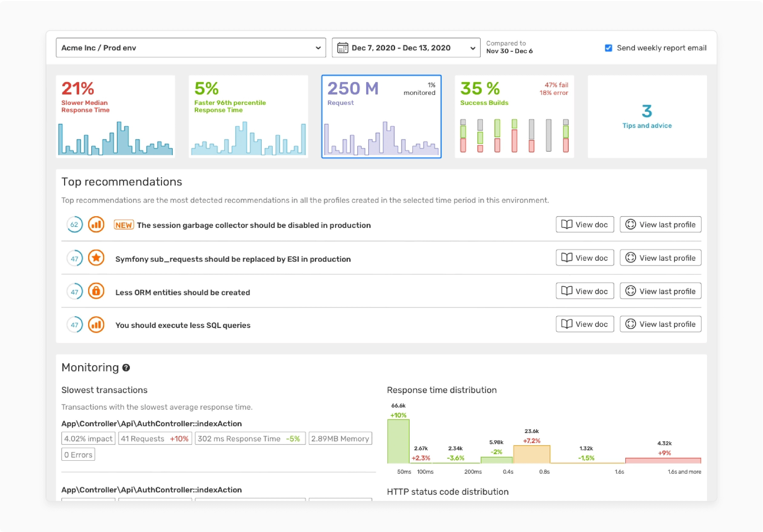Click the bar chart icon on session garbage collector row
Image resolution: width=763 pixels, height=532 pixels.
click(96, 225)
